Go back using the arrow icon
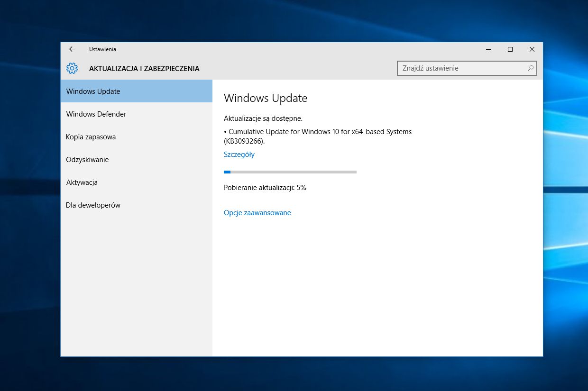 [x=72, y=49]
